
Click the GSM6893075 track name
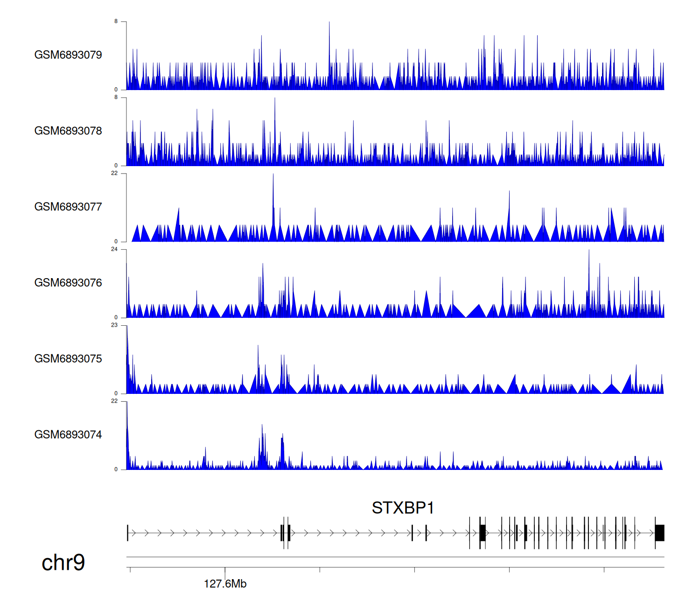tap(68, 359)
